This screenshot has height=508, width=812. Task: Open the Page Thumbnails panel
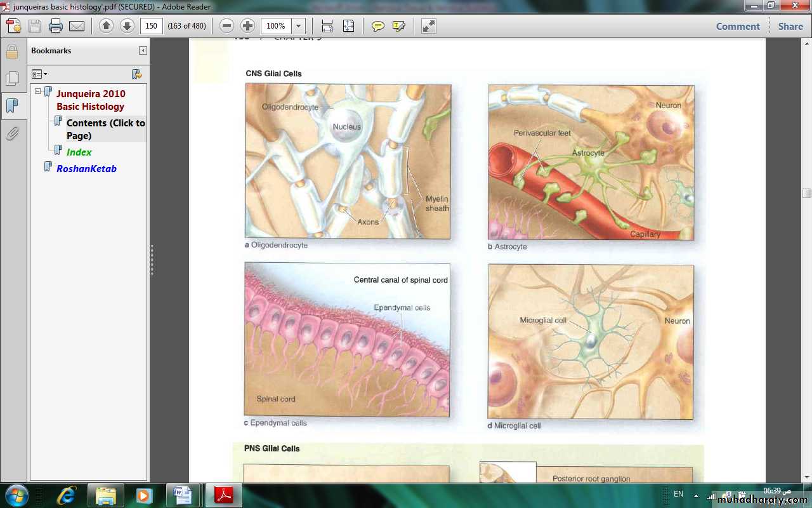(x=12, y=78)
